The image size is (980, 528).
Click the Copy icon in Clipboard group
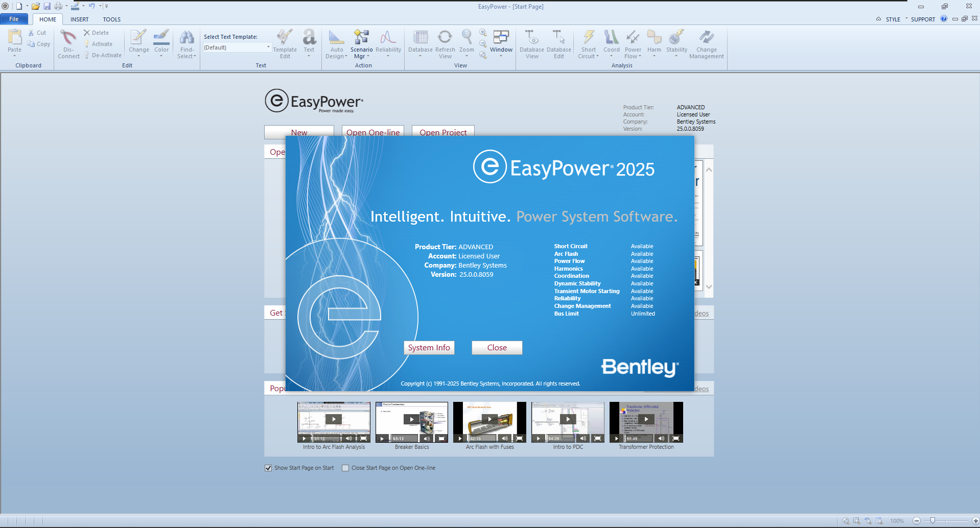click(x=31, y=44)
